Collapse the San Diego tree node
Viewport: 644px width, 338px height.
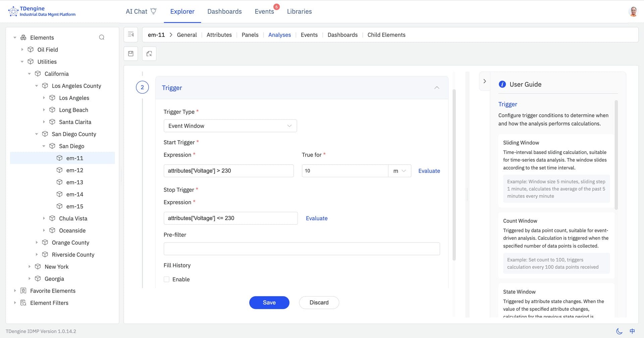coord(44,146)
